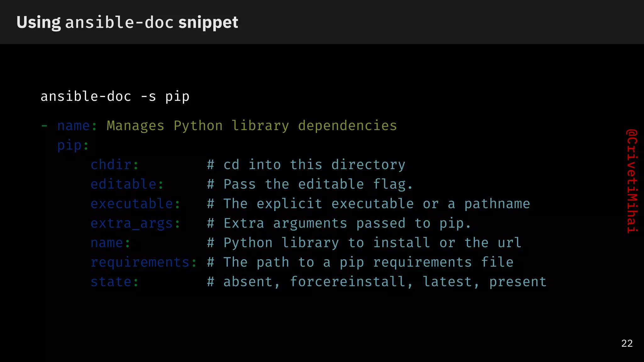Click the 'executable:' option key

coord(136,204)
